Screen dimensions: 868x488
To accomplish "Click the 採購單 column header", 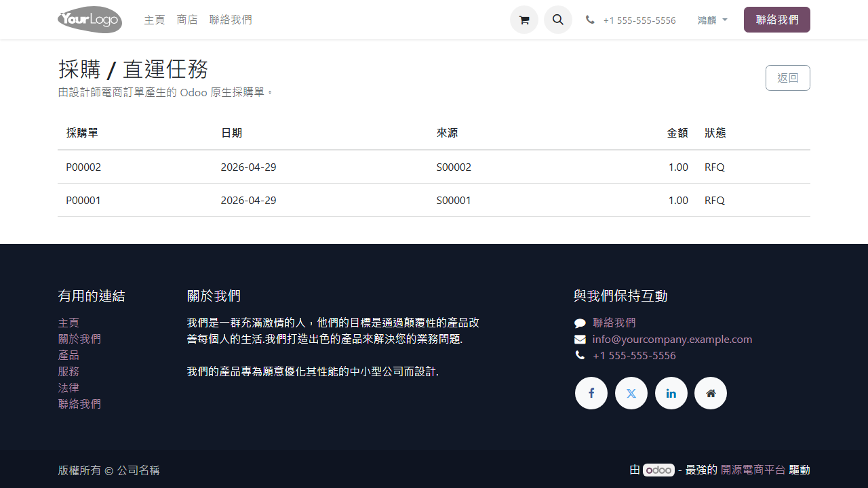I will (82, 133).
